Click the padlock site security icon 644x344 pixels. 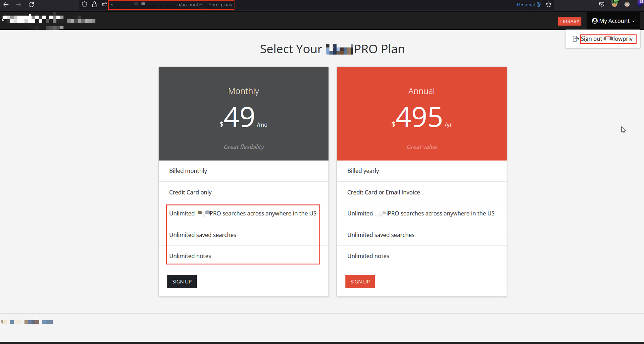(94, 5)
